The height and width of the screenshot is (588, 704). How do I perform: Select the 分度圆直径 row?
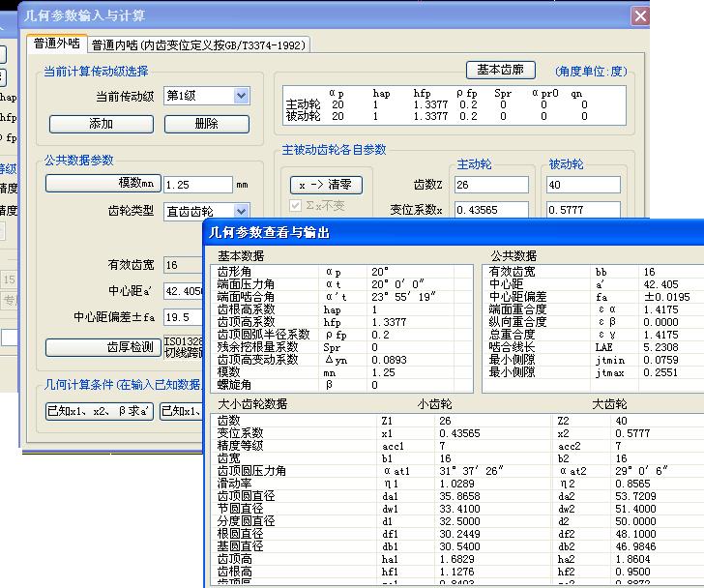(x=457, y=521)
